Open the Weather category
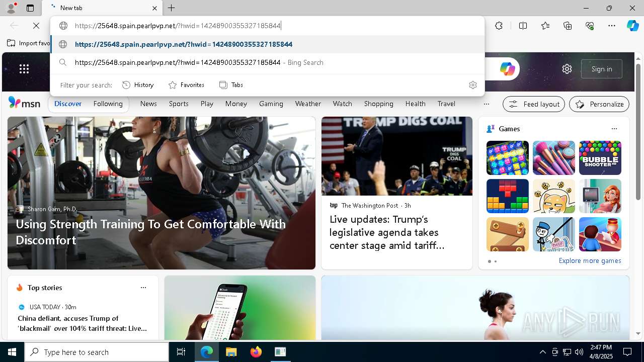 pos(308,104)
